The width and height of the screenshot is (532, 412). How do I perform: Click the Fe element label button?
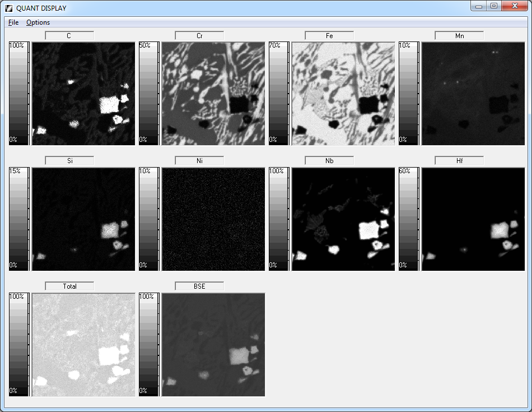[x=329, y=36]
